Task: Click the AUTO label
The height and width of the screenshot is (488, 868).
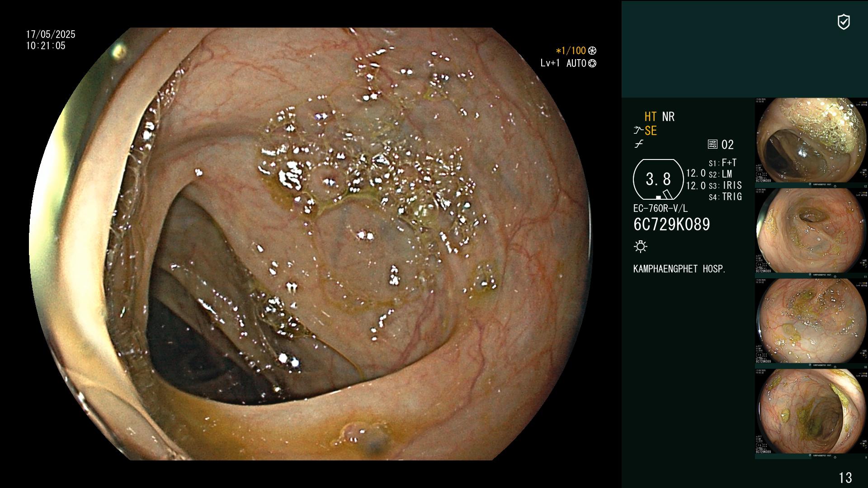Action: tap(576, 63)
